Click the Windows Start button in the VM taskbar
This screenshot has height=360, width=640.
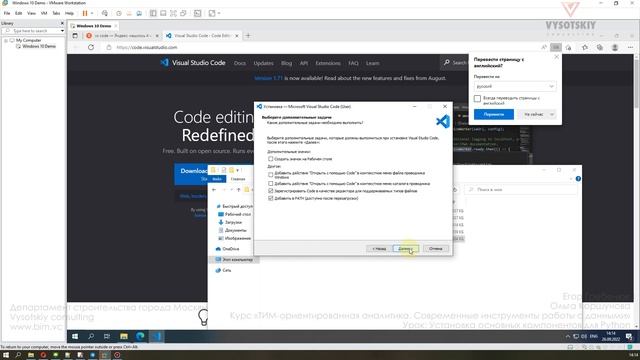[x=75, y=336]
